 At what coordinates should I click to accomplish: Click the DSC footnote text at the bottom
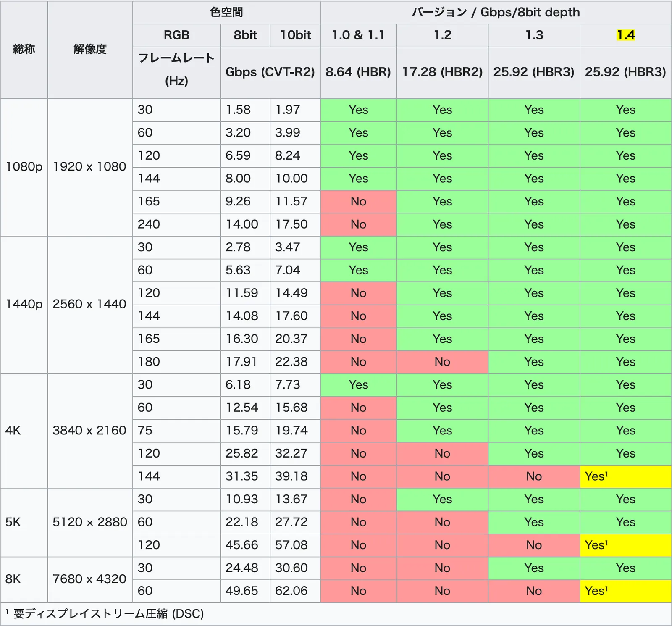point(108,614)
